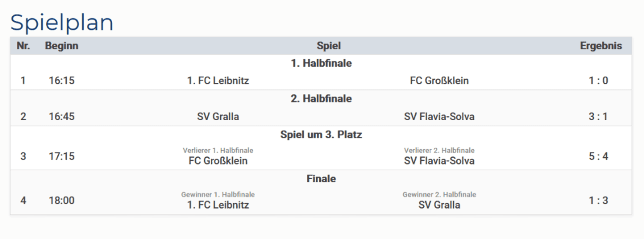Click SV Gralla in the Finale row
The width and height of the screenshot is (644, 239).
point(439,205)
